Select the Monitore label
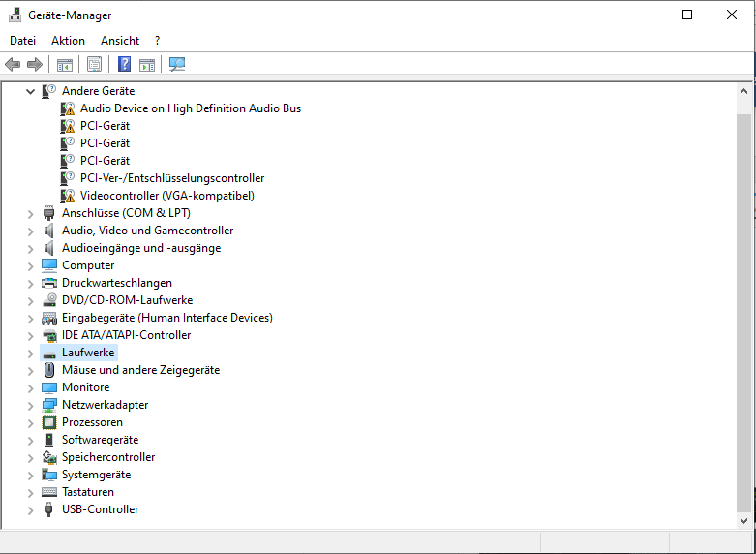The height and width of the screenshot is (554, 756). point(86,387)
